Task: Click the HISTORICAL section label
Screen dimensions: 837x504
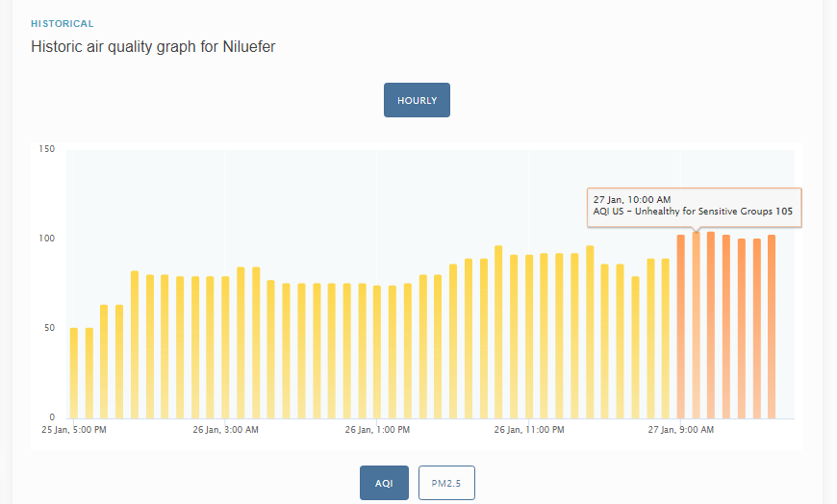Action: (63, 23)
